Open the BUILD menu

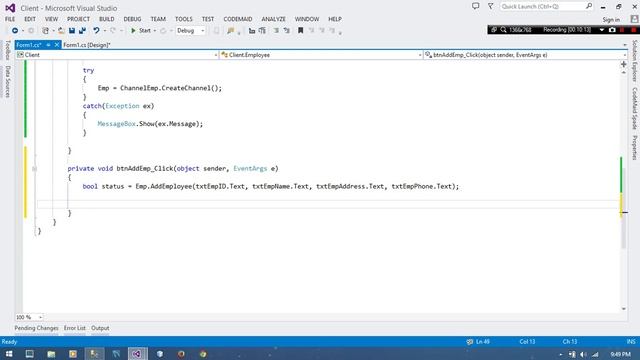pyautogui.click(x=107, y=19)
